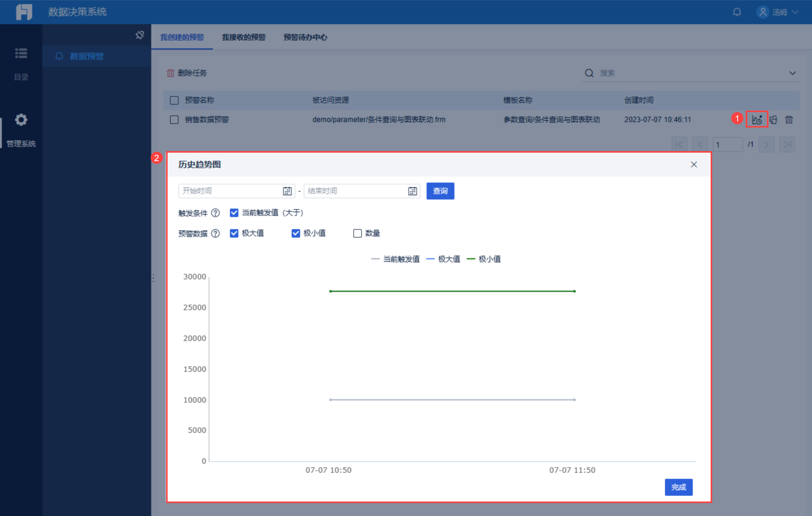
Task: Toggle the 当前触发值 (大于) checkbox
Action: [x=234, y=213]
